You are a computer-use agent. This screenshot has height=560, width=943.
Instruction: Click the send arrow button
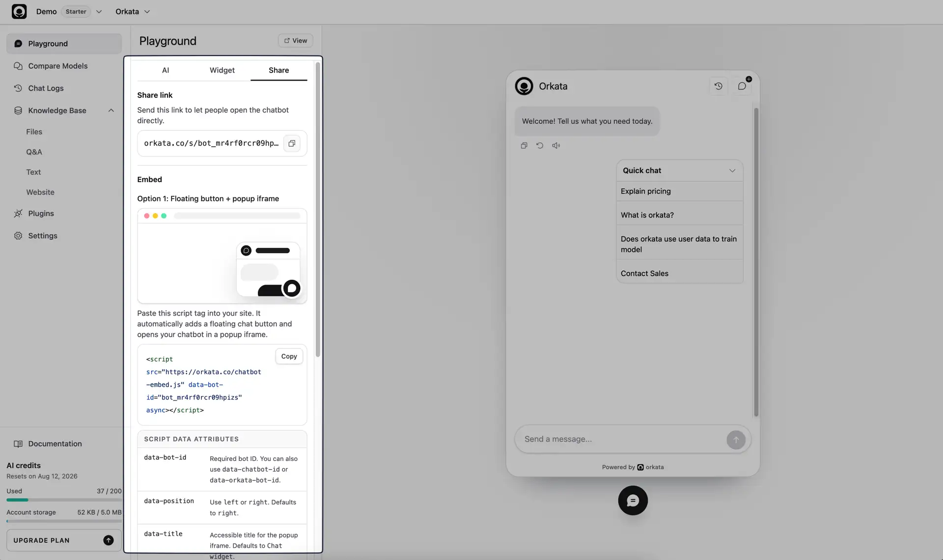click(736, 440)
